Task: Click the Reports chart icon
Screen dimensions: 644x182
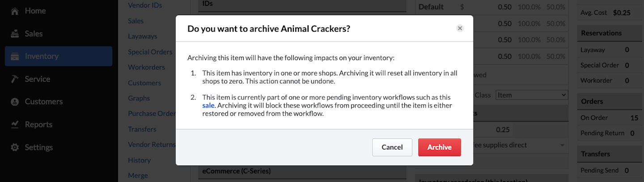Action: 15,124
